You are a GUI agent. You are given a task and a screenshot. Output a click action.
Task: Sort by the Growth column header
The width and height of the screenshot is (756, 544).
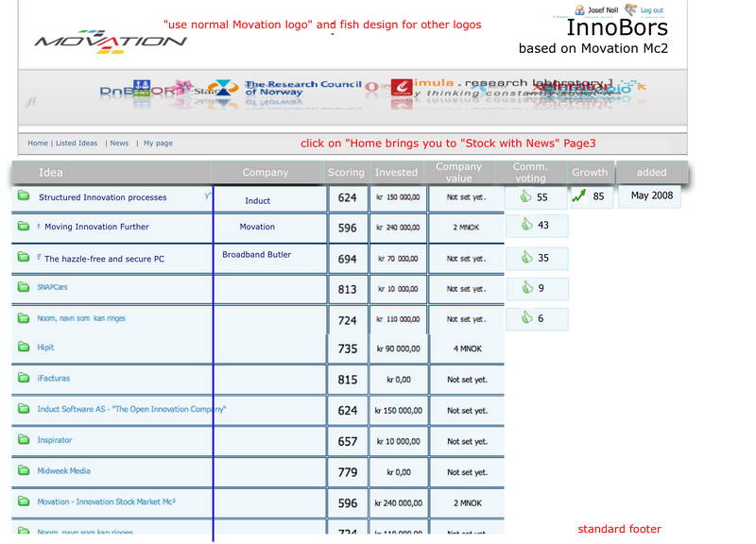(x=590, y=173)
